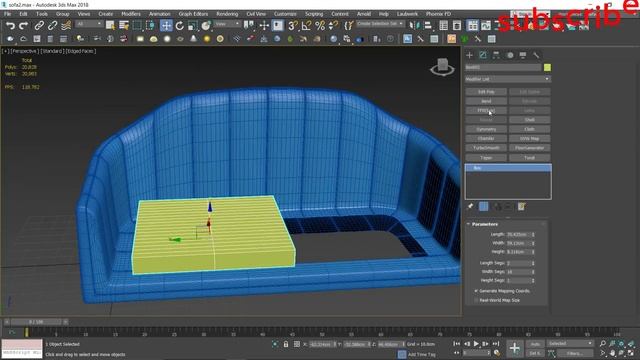Click the TurboSmooth modifier button
Viewport: 640px width, 360px height.
coord(486,148)
